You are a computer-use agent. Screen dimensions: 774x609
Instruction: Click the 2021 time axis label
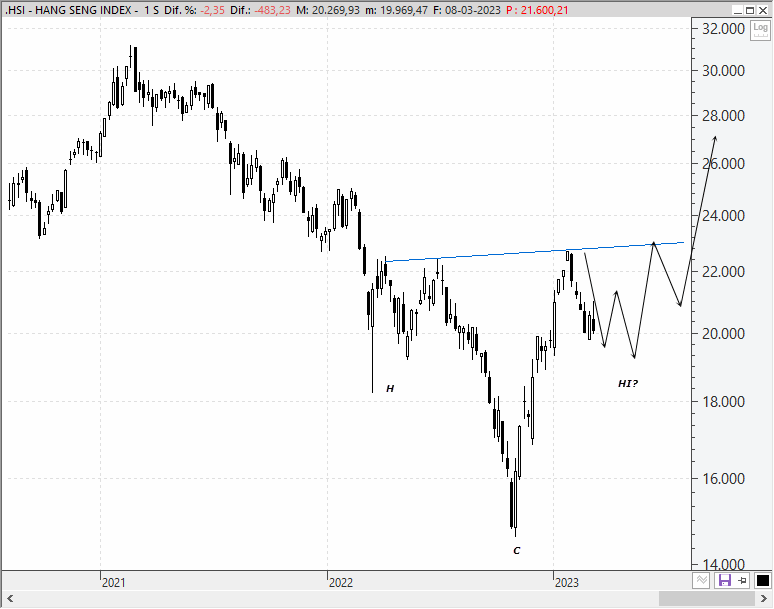[x=114, y=583]
